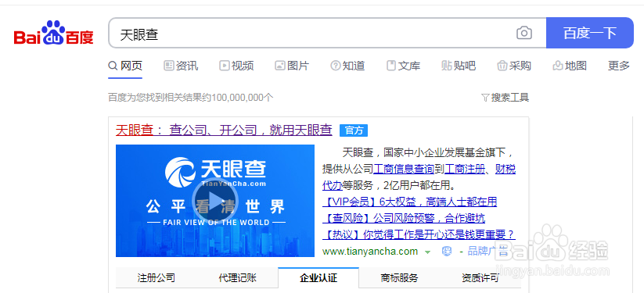This screenshot has width=644, height=293.
Task: Click the 百度一下 search button
Action: pyautogui.click(x=590, y=33)
